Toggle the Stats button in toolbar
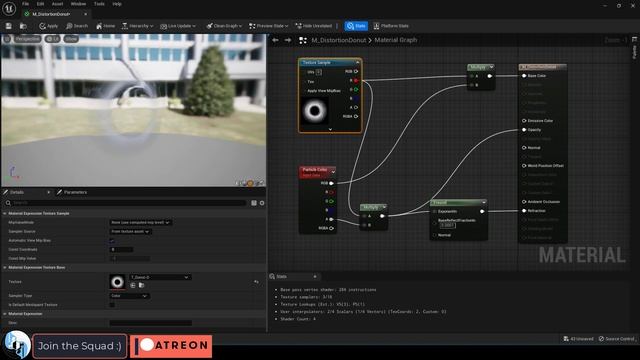640x360 pixels. click(x=356, y=26)
